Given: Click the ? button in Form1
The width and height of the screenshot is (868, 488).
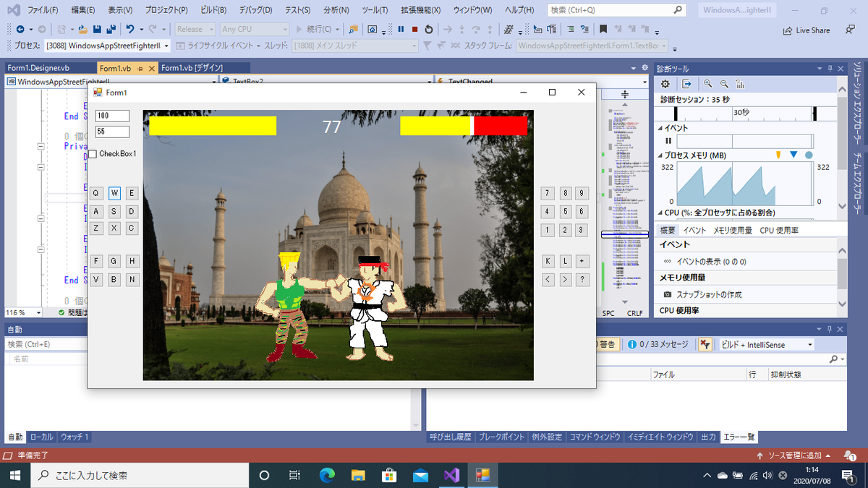Looking at the screenshot, I should [582, 279].
